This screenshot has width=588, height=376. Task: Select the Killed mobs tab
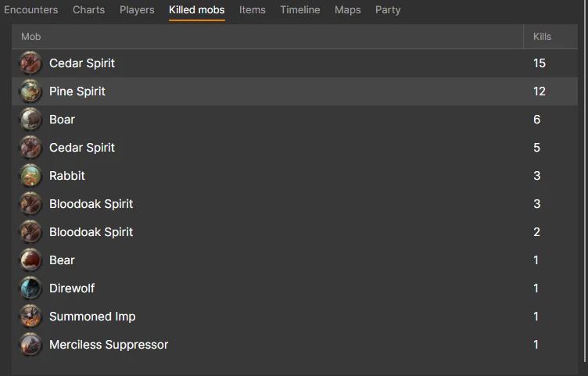pos(196,9)
